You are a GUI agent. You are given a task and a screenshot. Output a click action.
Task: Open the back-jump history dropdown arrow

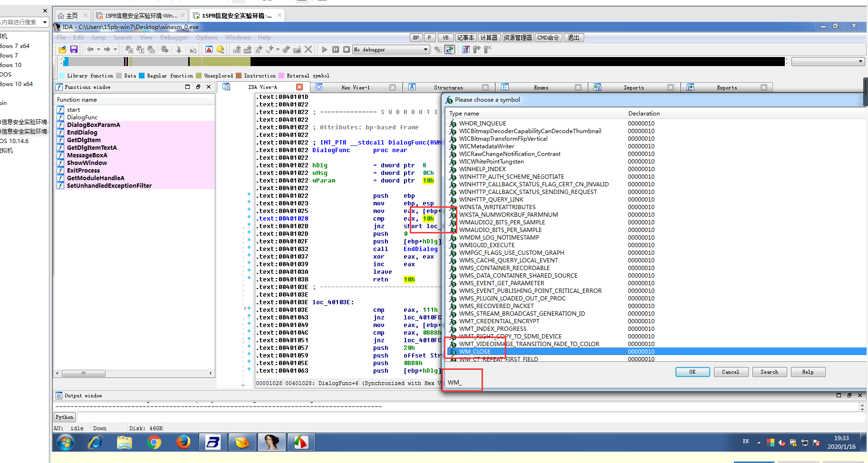point(98,49)
